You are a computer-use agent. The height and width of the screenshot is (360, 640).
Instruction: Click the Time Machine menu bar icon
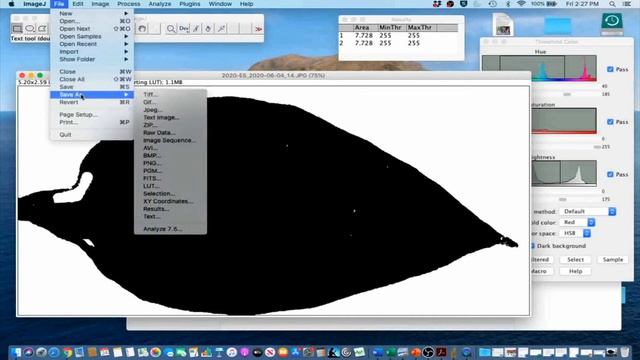493,4
